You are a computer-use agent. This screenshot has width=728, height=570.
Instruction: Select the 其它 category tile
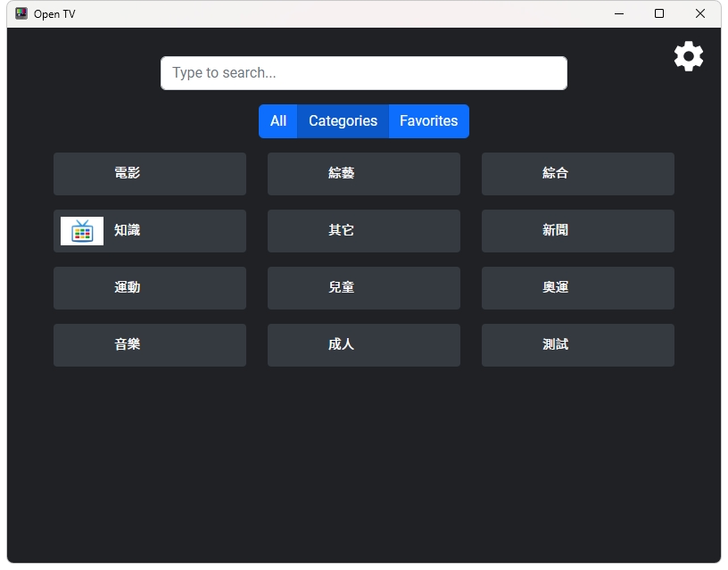pos(363,231)
